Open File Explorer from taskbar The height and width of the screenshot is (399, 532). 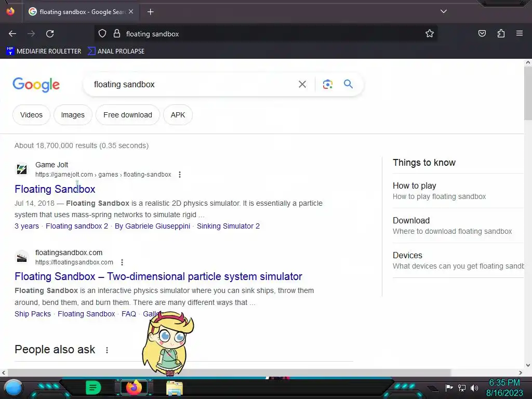[175, 388]
